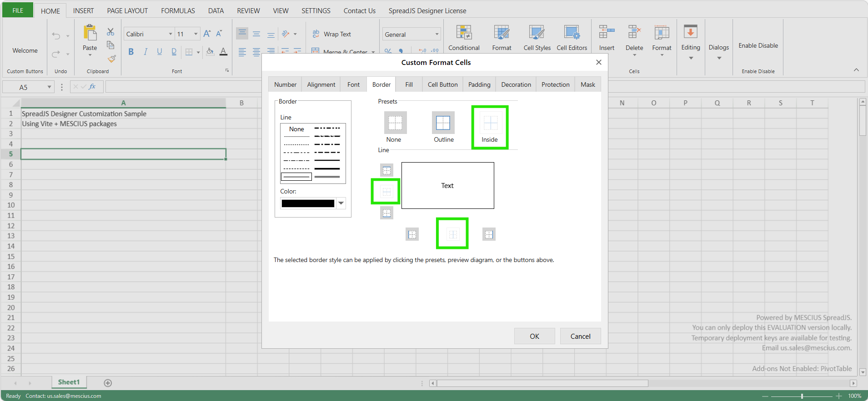
Task: Open the PAGE LAYOUT ribbon tab
Action: point(127,10)
